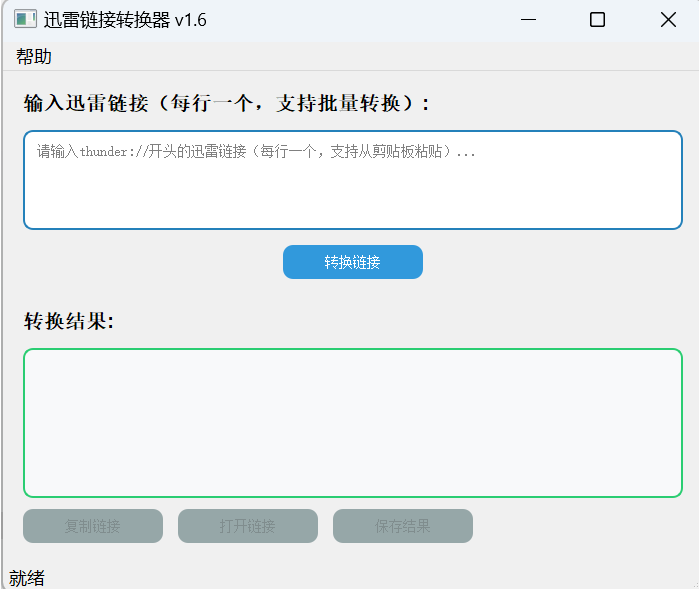Click blank space right of 保存结果 button

(x=580, y=526)
